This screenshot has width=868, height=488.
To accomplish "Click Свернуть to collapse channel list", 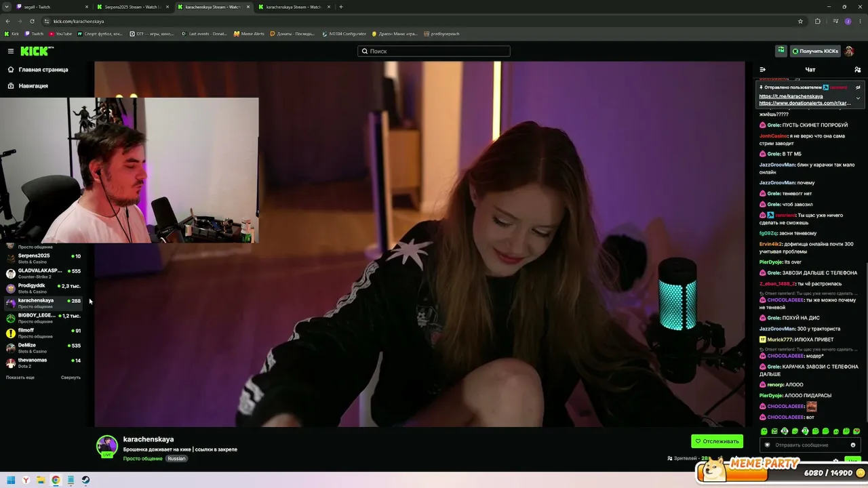I will pos(71,378).
